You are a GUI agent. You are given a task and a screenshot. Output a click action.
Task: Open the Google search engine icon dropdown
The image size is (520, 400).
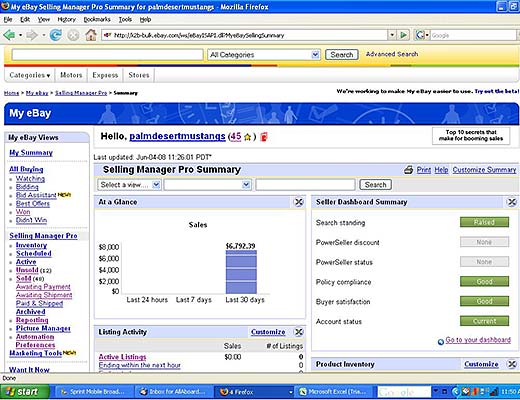tap(422, 35)
